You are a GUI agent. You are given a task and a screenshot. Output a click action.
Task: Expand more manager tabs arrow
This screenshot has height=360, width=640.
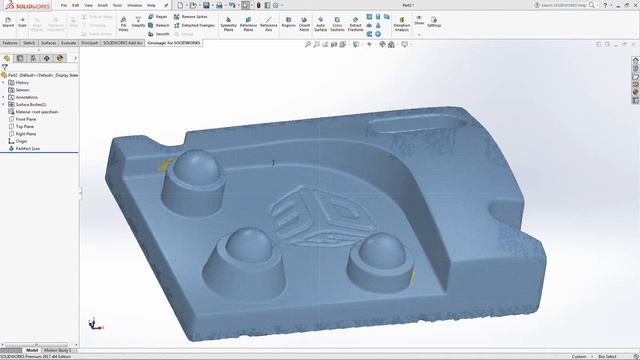tap(75, 58)
